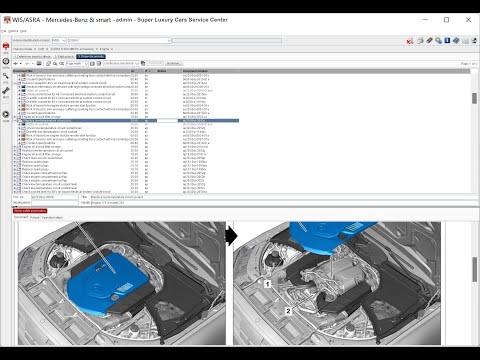
Task: Open the play-button media module in left sidebar
Action: click(x=6, y=115)
